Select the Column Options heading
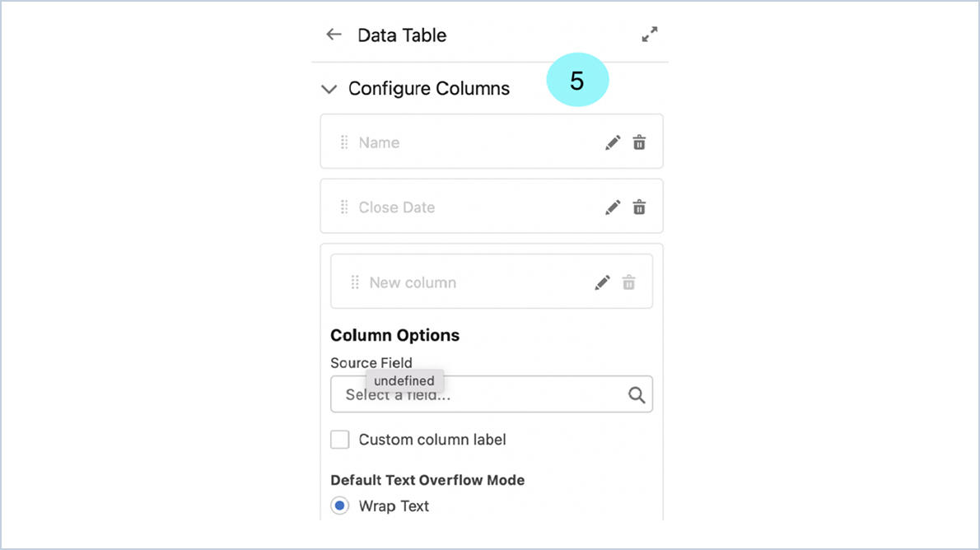 tap(394, 335)
